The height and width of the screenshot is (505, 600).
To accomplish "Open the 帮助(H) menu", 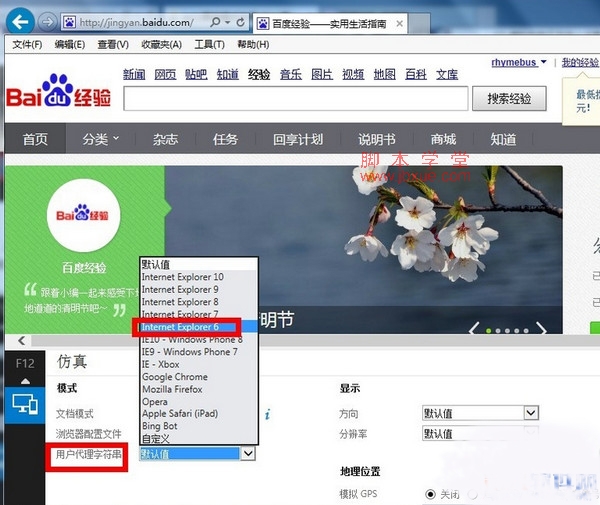I will [x=253, y=45].
